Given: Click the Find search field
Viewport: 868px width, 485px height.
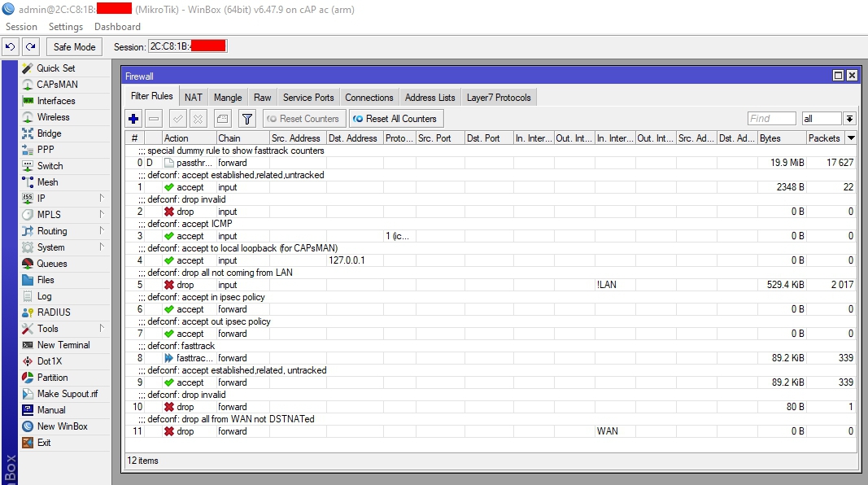Looking at the screenshot, I should tap(772, 119).
